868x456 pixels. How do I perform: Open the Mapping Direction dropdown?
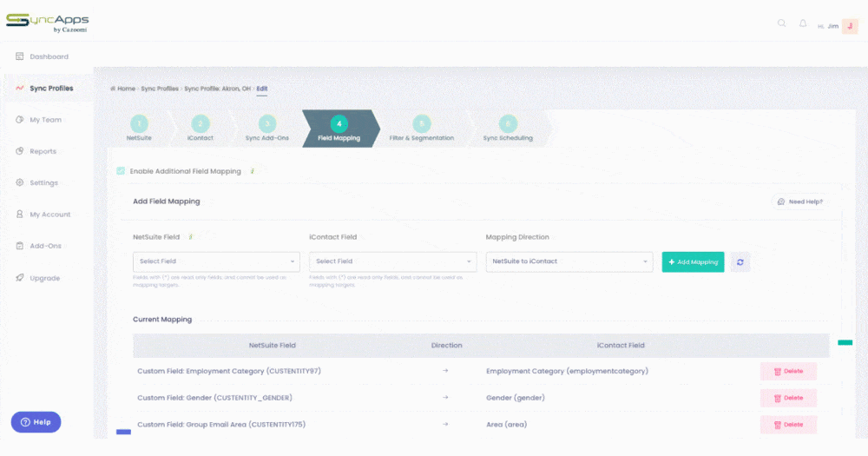569,261
